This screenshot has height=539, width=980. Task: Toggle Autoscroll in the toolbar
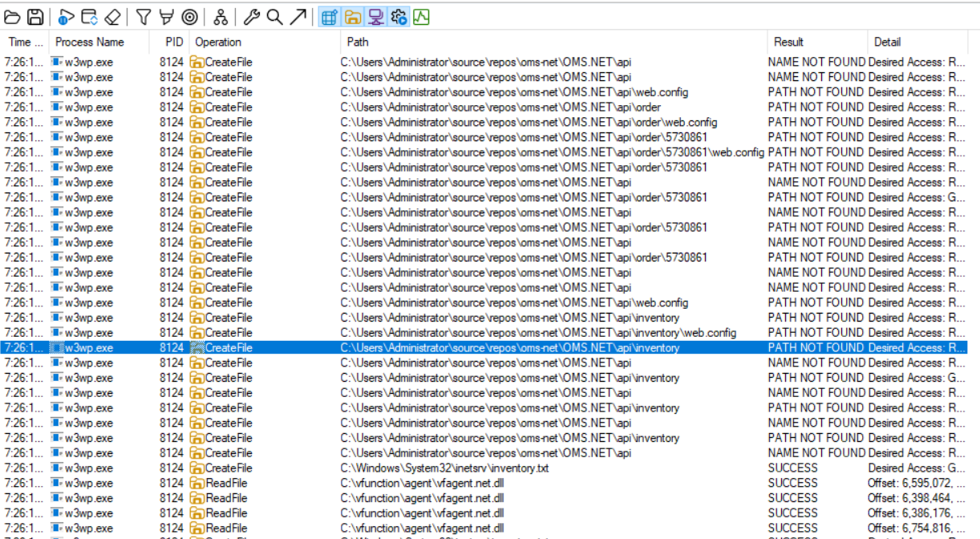89,17
